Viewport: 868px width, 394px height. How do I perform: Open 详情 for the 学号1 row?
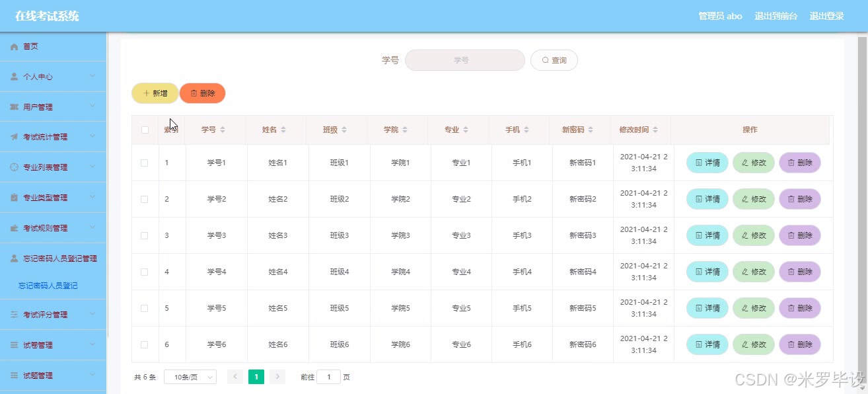click(x=707, y=163)
